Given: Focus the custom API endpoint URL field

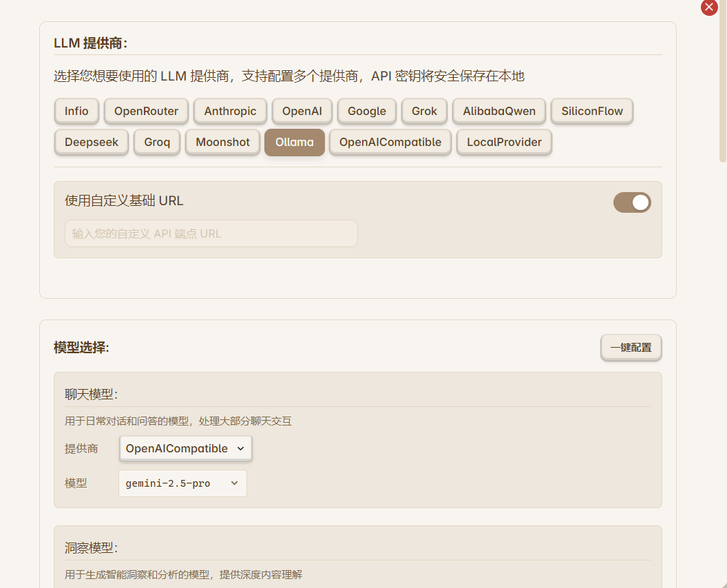Looking at the screenshot, I should (211, 233).
